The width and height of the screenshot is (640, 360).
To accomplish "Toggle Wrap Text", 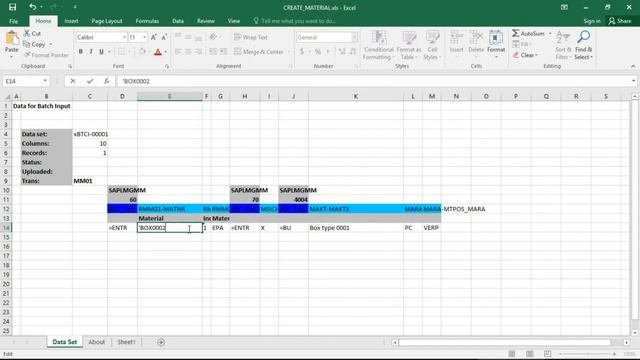I will (251, 37).
